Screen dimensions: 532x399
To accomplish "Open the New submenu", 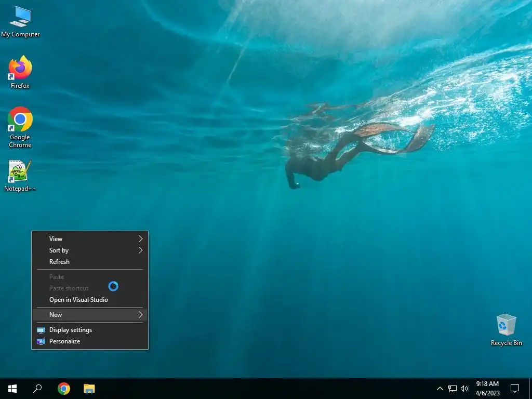I will point(90,314).
